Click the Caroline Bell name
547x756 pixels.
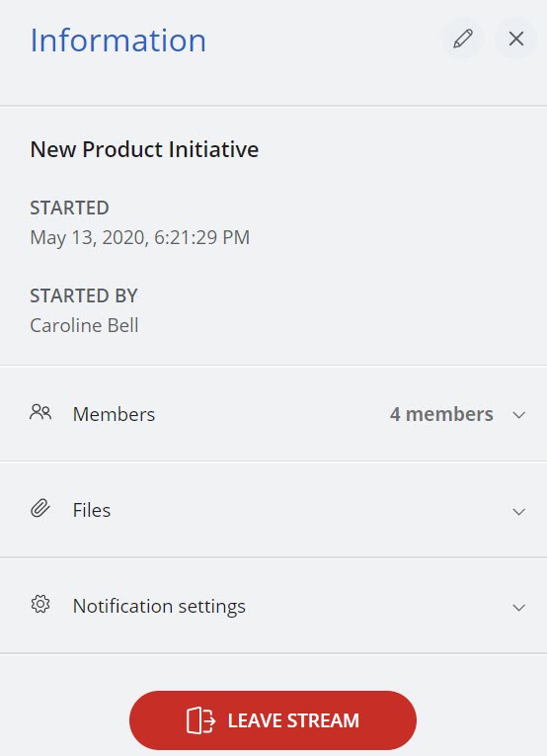point(84,325)
